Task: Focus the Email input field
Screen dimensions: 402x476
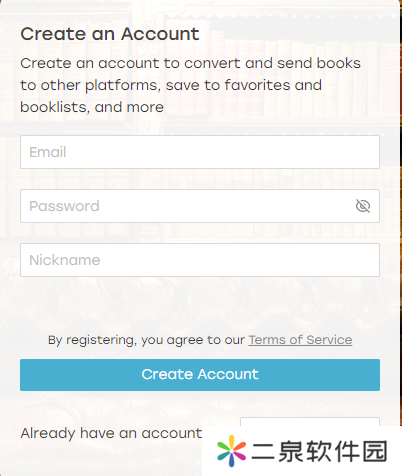Action: tap(200, 152)
